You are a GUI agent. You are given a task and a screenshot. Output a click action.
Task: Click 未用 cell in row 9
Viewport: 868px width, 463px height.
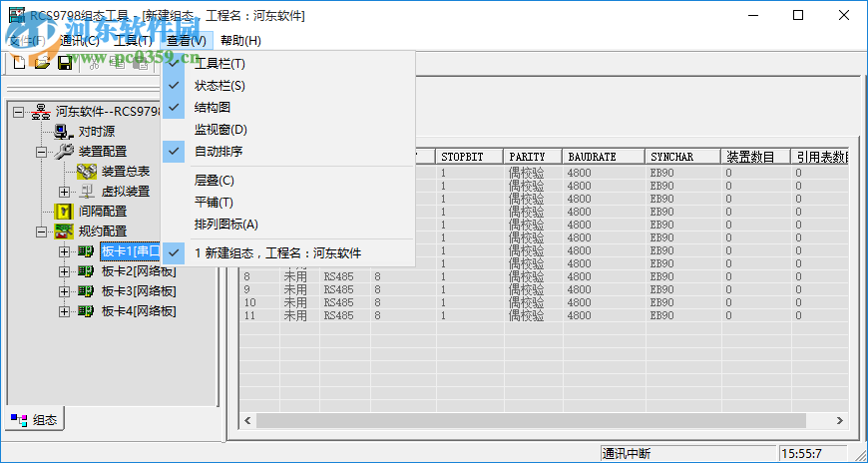[295, 289]
